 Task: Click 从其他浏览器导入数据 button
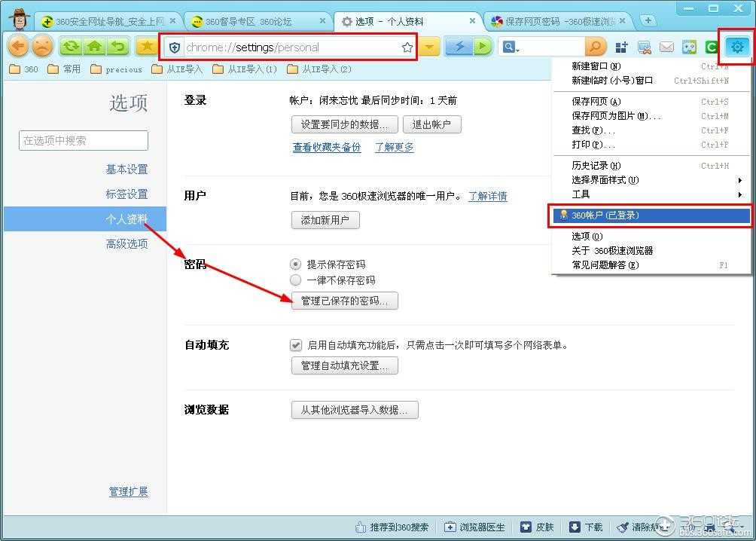(355, 410)
